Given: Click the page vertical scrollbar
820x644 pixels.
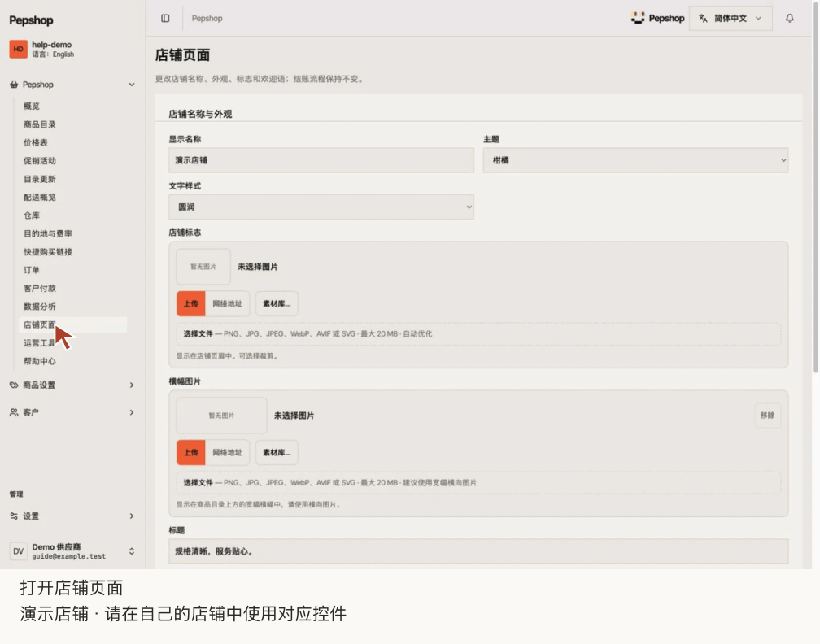Looking at the screenshot, I should 816,188.
